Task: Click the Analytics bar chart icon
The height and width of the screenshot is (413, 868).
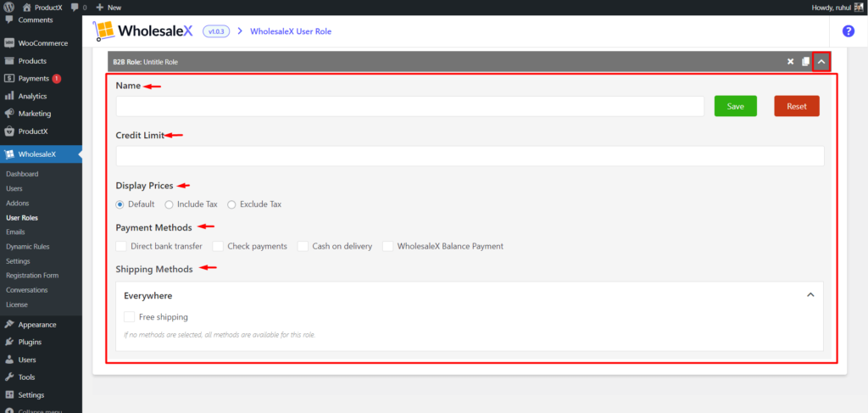Action: pyautogui.click(x=8, y=96)
